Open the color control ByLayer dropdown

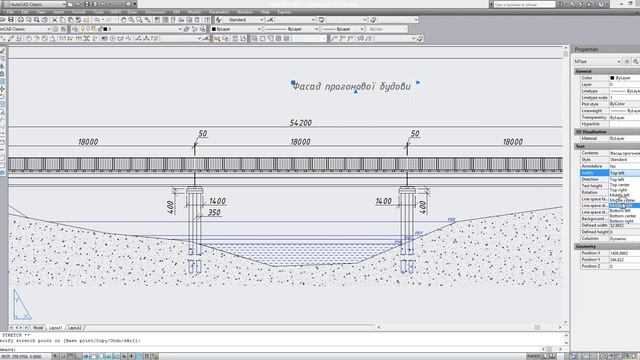click(x=259, y=29)
